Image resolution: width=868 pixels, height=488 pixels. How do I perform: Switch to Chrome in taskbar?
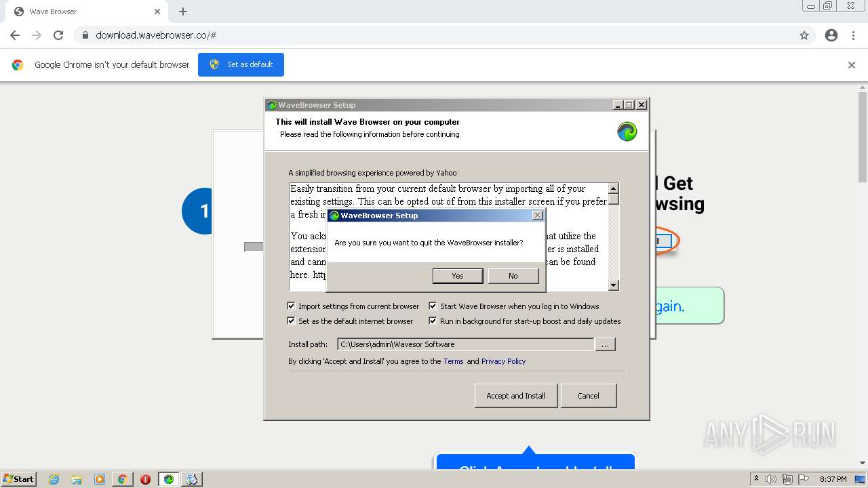(x=123, y=479)
